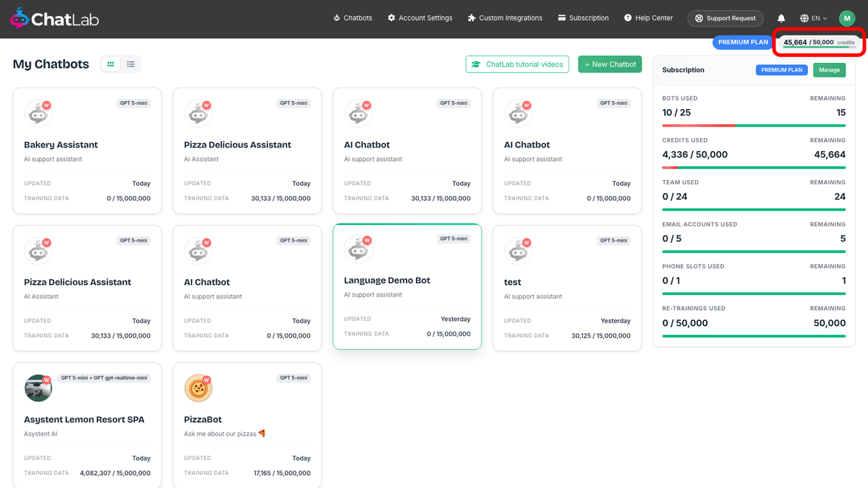Click the Asystent AI description text

pyautogui.click(x=41, y=434)
